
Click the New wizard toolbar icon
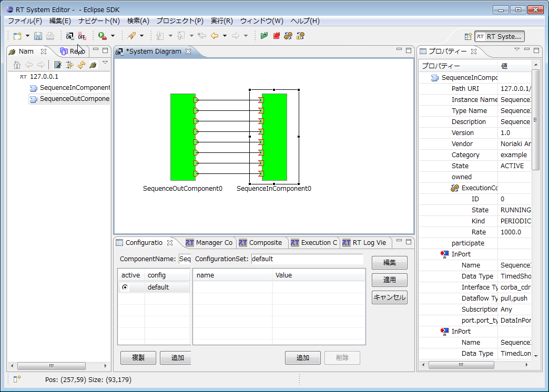(x=17, y=36)
